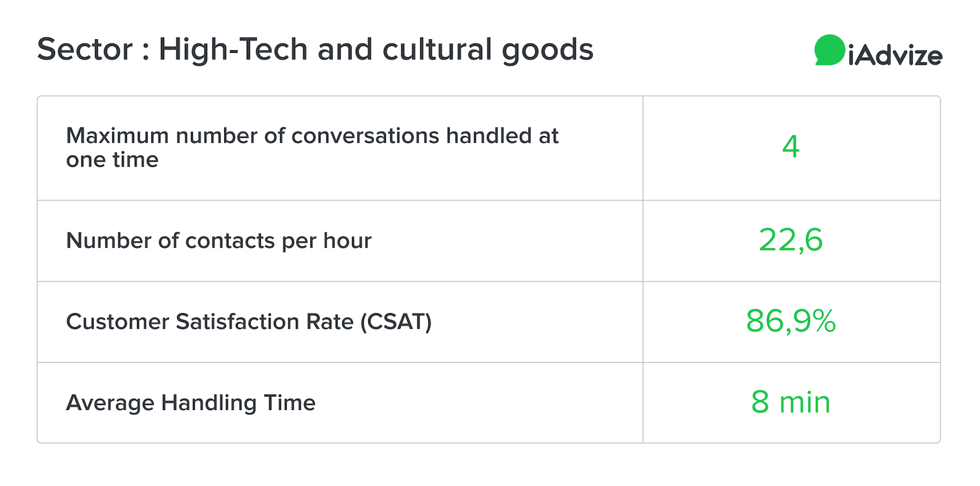Click the iAdvize brand name text
Viewport: 980px width, 486px height.
tap(895, 55)
